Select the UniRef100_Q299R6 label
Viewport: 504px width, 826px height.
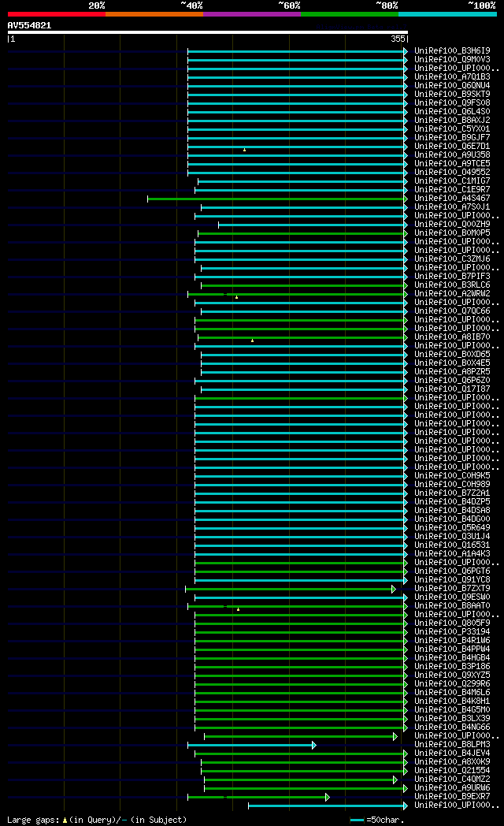pyautogui.click(x=452, y=684)
